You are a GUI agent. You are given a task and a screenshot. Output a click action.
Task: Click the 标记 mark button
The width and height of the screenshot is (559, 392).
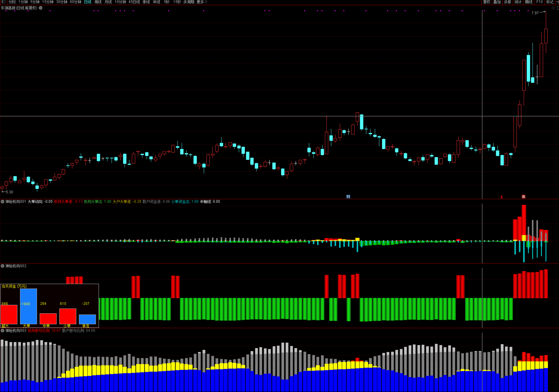(550, 2)
